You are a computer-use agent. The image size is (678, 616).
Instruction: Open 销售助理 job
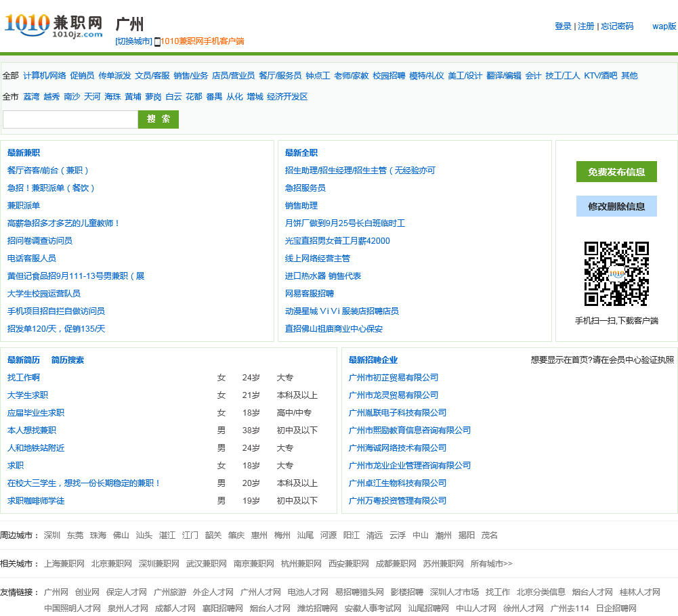click(301, 205)
